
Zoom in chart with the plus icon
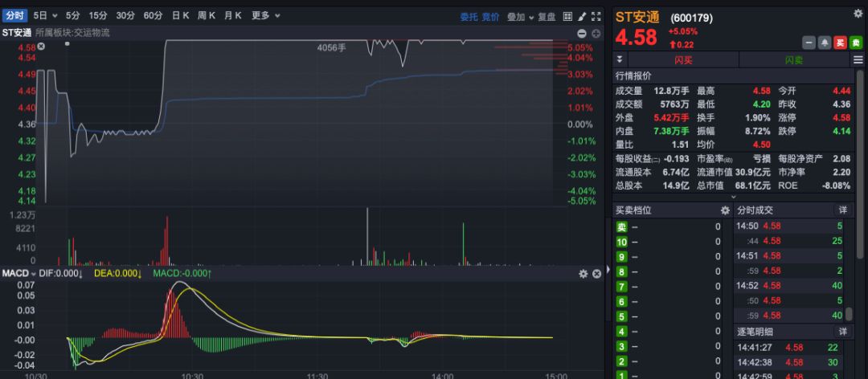596,33
